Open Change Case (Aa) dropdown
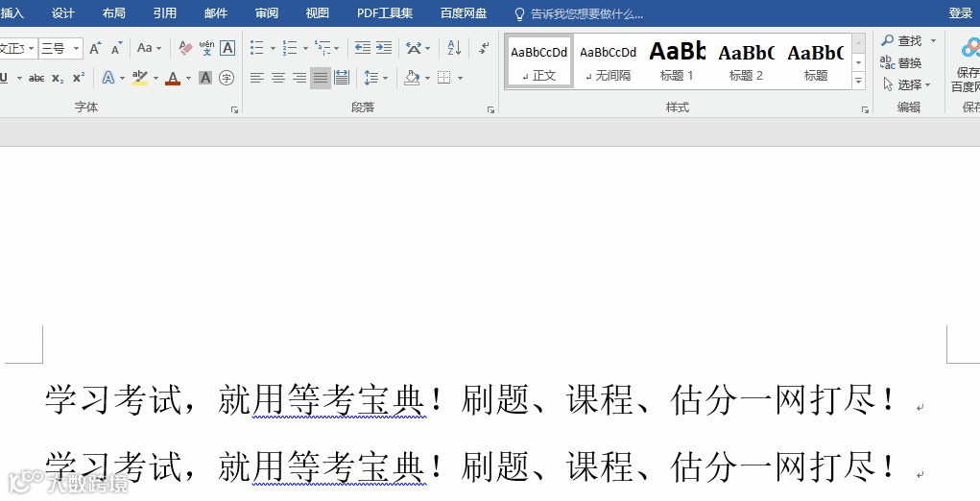 pos(149,48)
